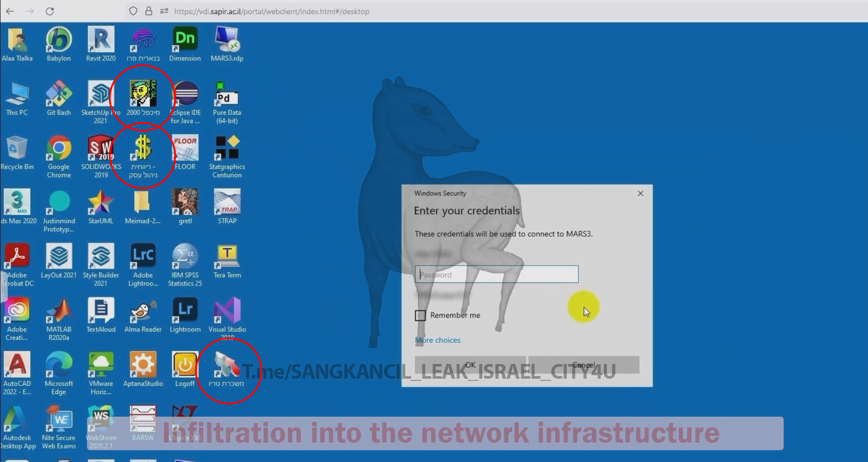
Task: Go back in browser history
Action: [10, 11]
